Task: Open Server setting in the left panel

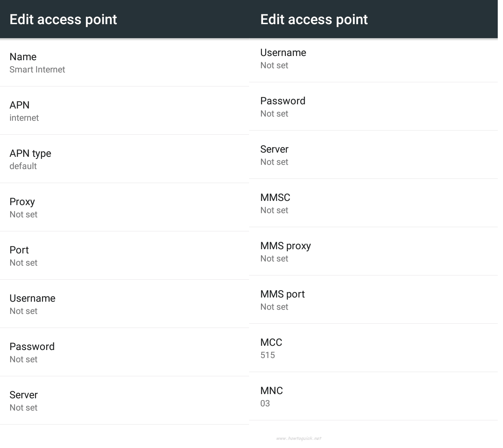Action: tap(124, 401)
